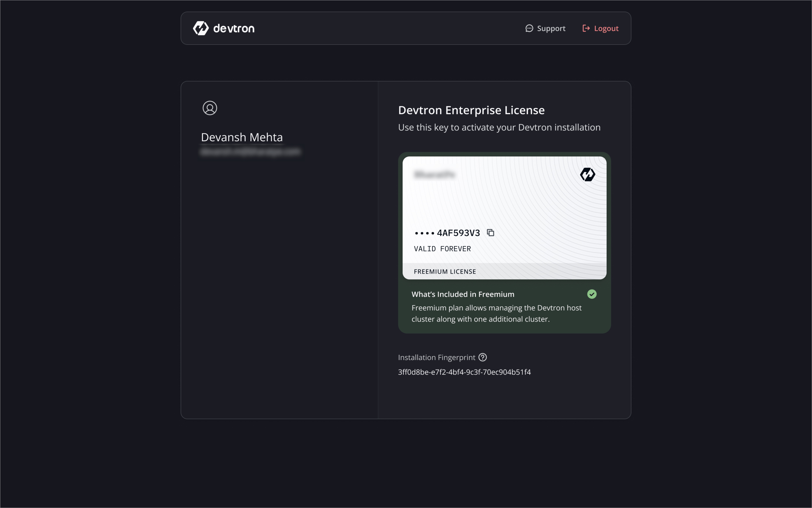The image size is (812, 508).
Task: Select the masked license key 4AF593V3
Action: [x=447, y=232]
